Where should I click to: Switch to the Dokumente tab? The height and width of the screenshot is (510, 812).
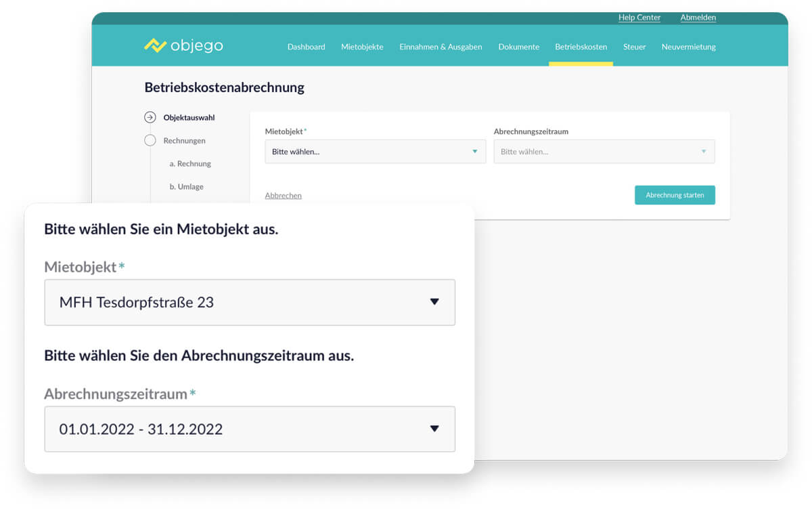coord(518,47)
